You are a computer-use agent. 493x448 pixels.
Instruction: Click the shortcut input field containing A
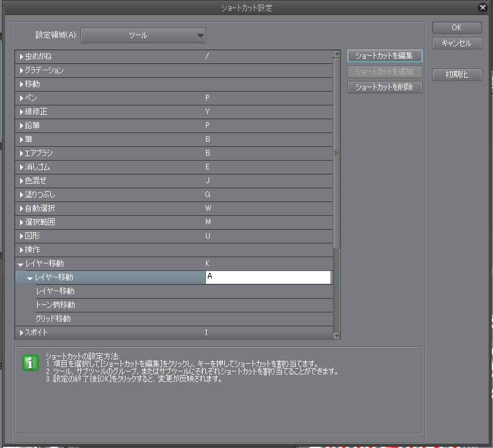pyautogui.click(x=268, y=277)
